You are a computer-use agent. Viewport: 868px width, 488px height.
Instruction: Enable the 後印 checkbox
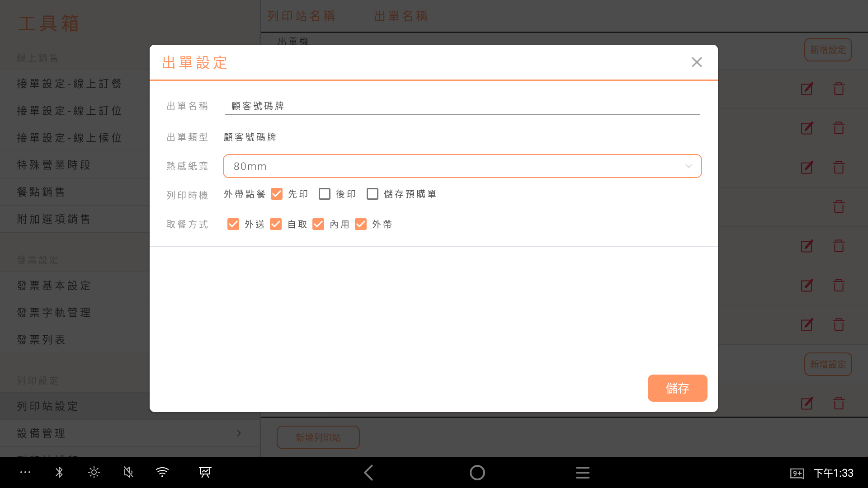point(325,194)
